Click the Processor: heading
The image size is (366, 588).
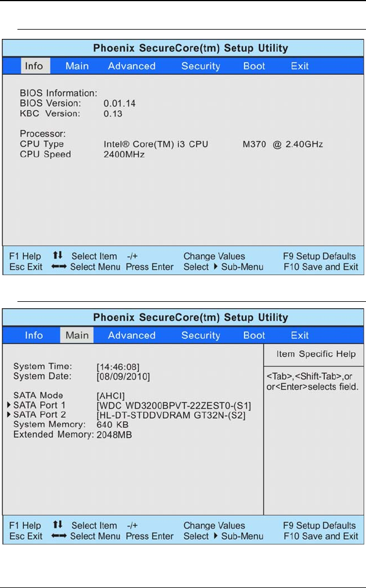point(43,134)
